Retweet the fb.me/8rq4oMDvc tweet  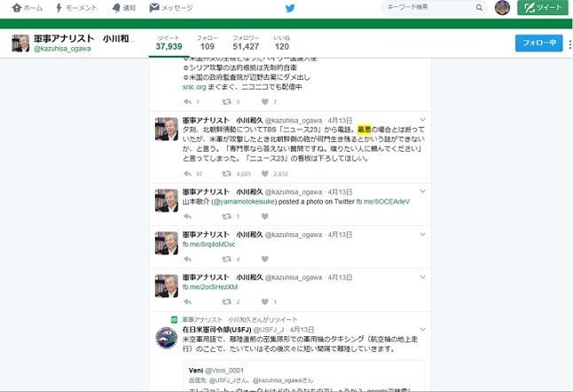tap(226, 259)
